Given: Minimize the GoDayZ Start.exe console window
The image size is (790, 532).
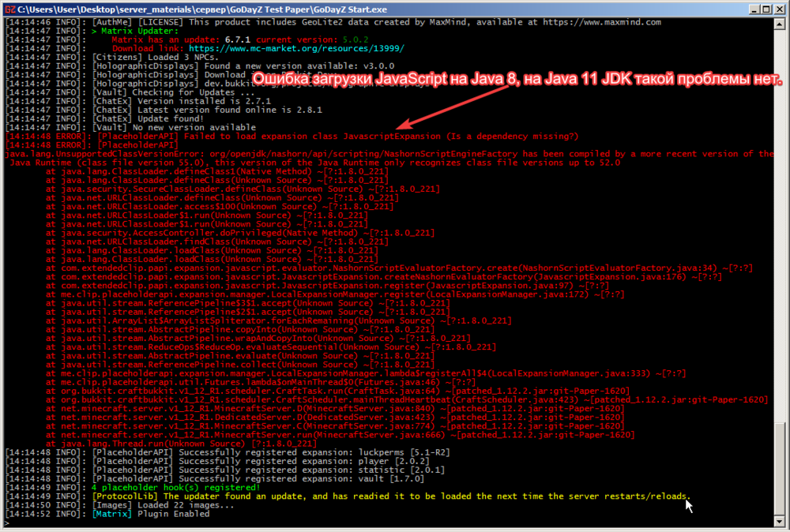Looking at the screenshot, I should point(754,9).
